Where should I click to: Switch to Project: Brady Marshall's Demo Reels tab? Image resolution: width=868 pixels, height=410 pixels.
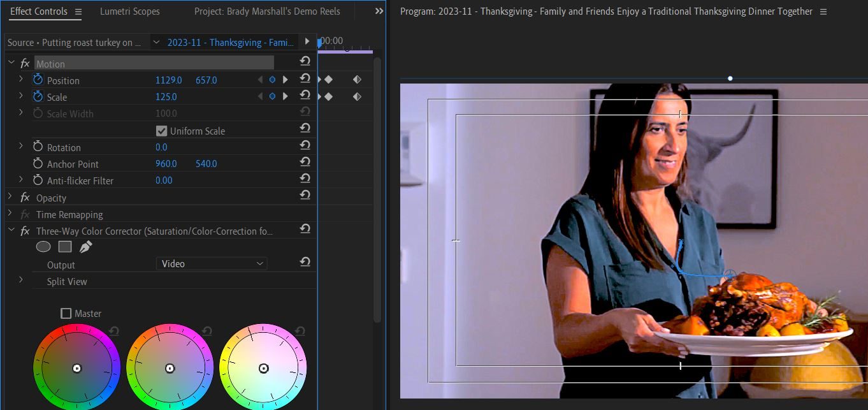267,11
